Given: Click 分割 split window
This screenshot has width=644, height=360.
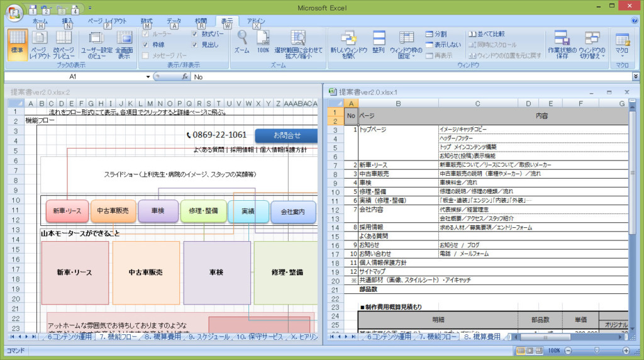Looking at the screenshot, I should 436,34.
